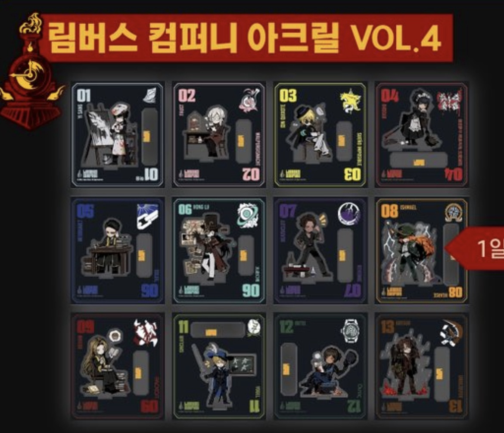Select card 11 with the chalkboard character
504x433 pixels.
point(219,366)
